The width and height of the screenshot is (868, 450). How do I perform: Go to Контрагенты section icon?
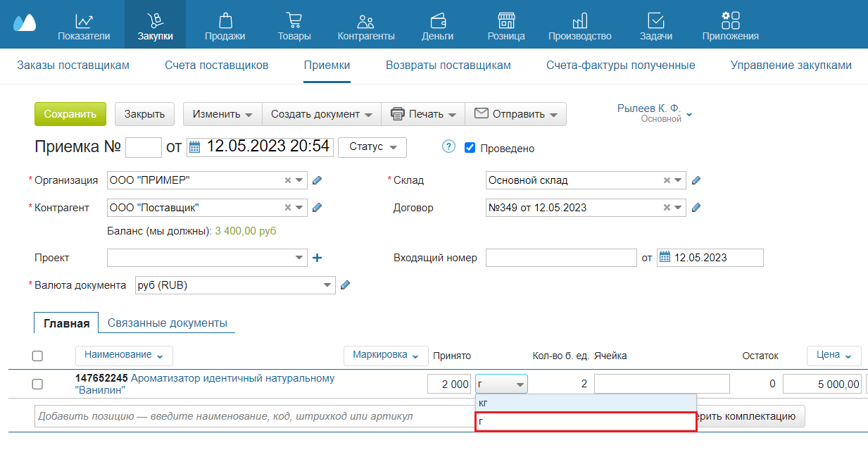pos(365,20)
